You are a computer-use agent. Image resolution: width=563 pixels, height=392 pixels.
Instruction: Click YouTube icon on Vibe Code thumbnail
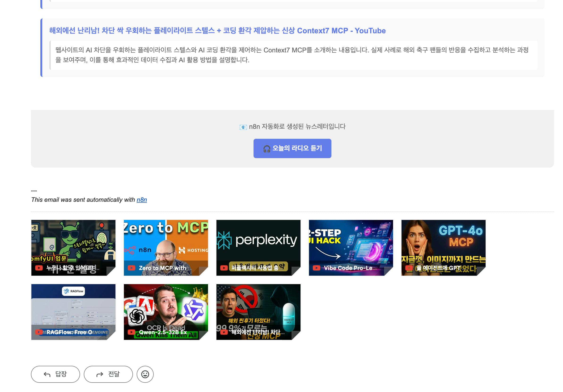click(x=316, y=268)
